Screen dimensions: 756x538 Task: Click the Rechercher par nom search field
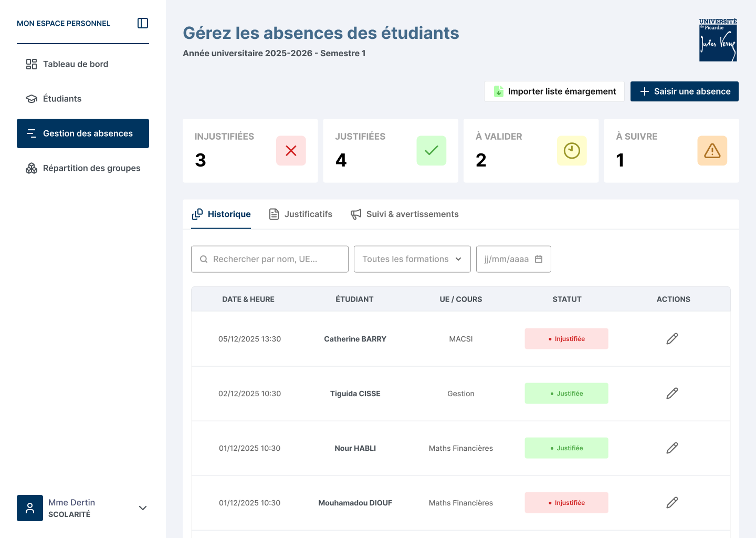[x=269, y=259]
